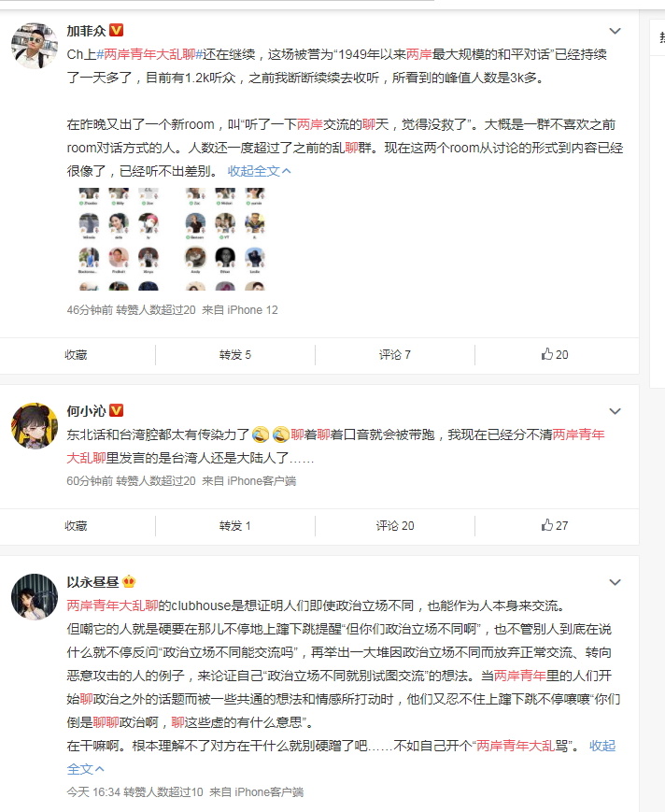Open 以永昼昼's profile avatar
Image resolution: width=665 pixels, height=812 pixels.
(35, 596)
